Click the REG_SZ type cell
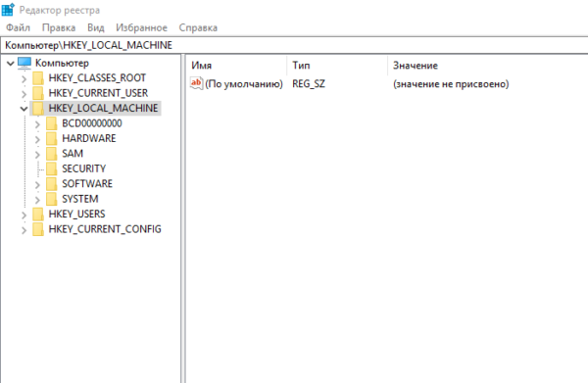 coord(309,83)
